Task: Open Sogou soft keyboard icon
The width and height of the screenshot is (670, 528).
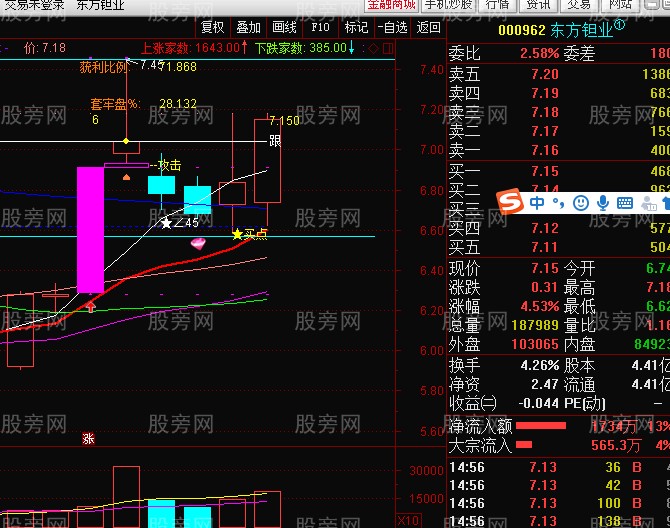Action: (625, 202)
